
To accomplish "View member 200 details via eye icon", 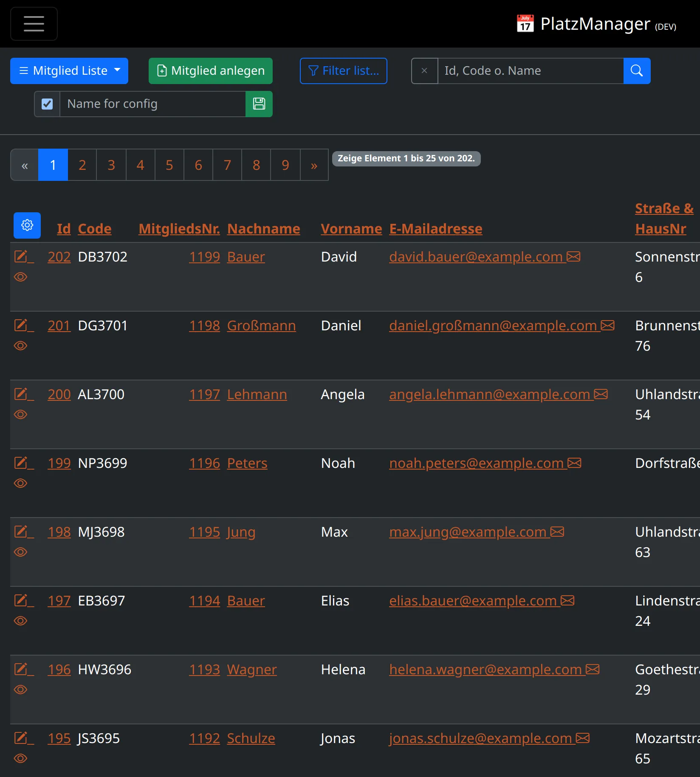I will click(20, 414).
